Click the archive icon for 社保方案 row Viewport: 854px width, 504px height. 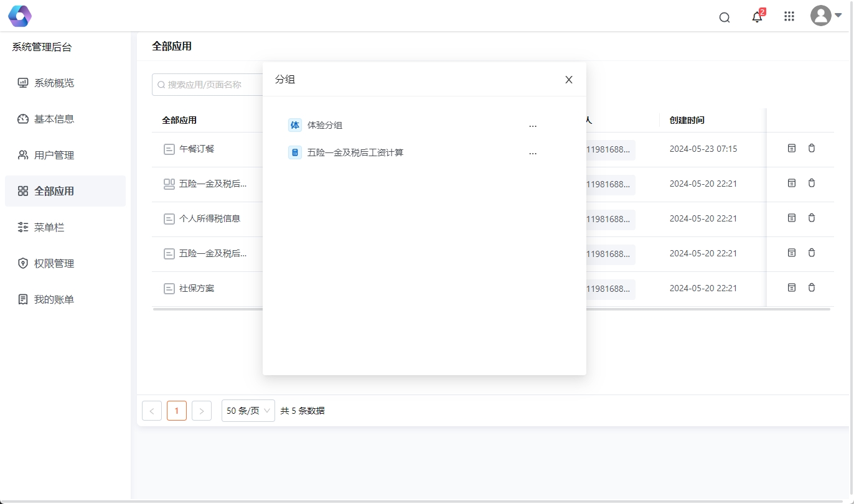pos(792,287)
